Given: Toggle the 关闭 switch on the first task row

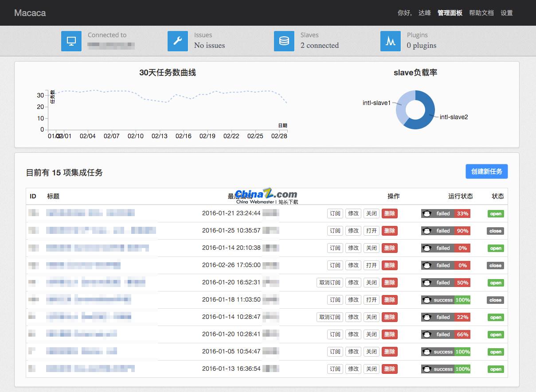Looking at the screenshot, I should 372,213.
